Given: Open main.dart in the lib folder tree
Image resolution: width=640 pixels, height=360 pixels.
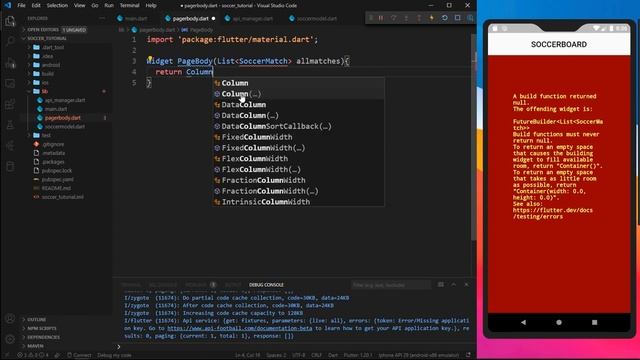Looking at the screenshot, I should pyautogui.click(x=56, y=109).
